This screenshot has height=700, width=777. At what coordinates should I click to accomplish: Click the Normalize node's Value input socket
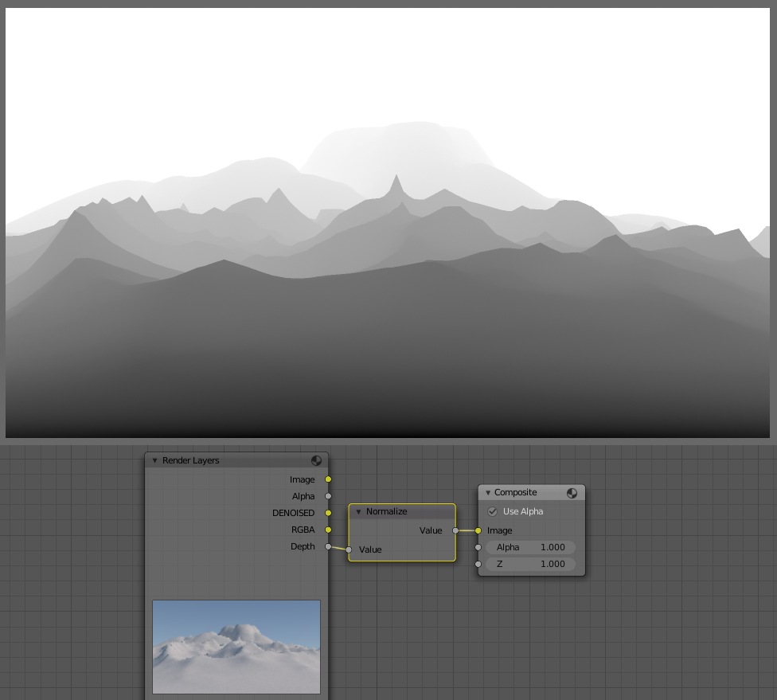click(x=349, y=549)
